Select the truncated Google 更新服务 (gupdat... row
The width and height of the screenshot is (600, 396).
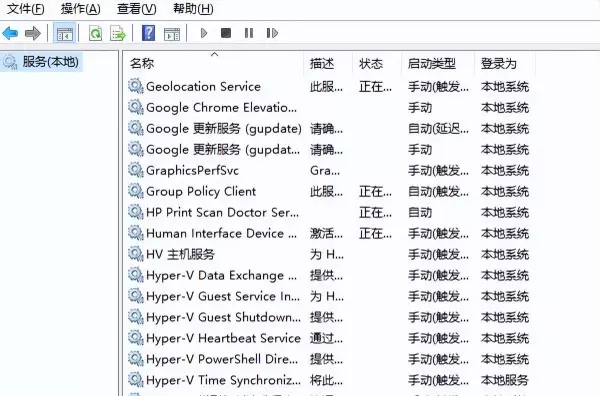pos(223,150)
